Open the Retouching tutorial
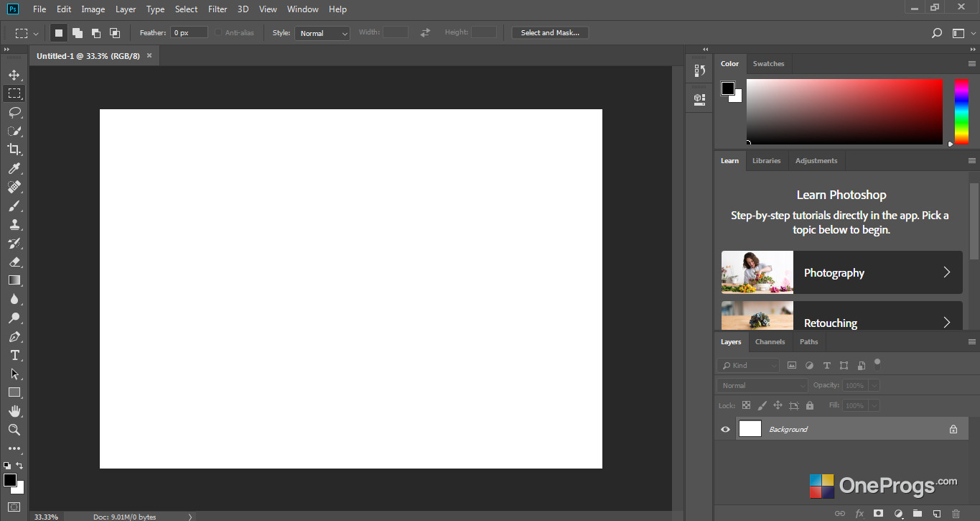 [x=841, y=316]
